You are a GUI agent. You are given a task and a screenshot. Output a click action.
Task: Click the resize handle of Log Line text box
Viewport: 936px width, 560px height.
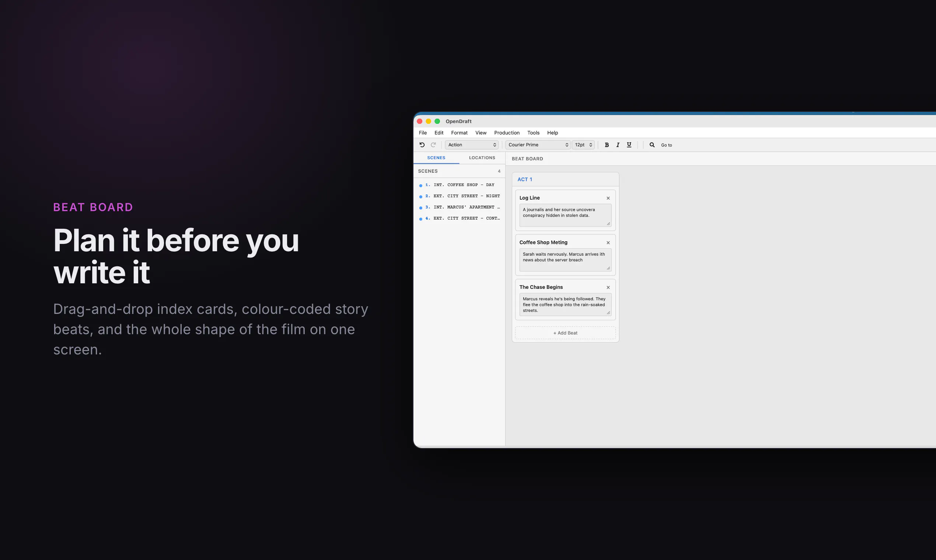(608, 224)
